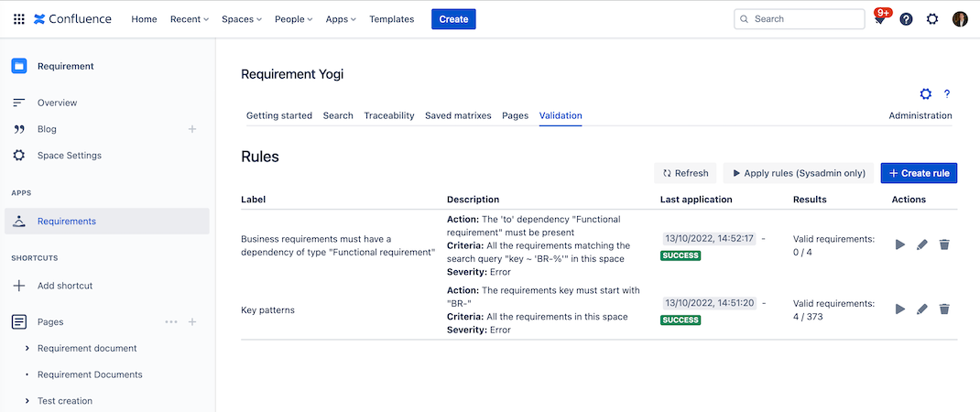The width and height of the screenshot is (980, 412).
Task: Click the Pages document icon
Action: (x=19, y=322)
